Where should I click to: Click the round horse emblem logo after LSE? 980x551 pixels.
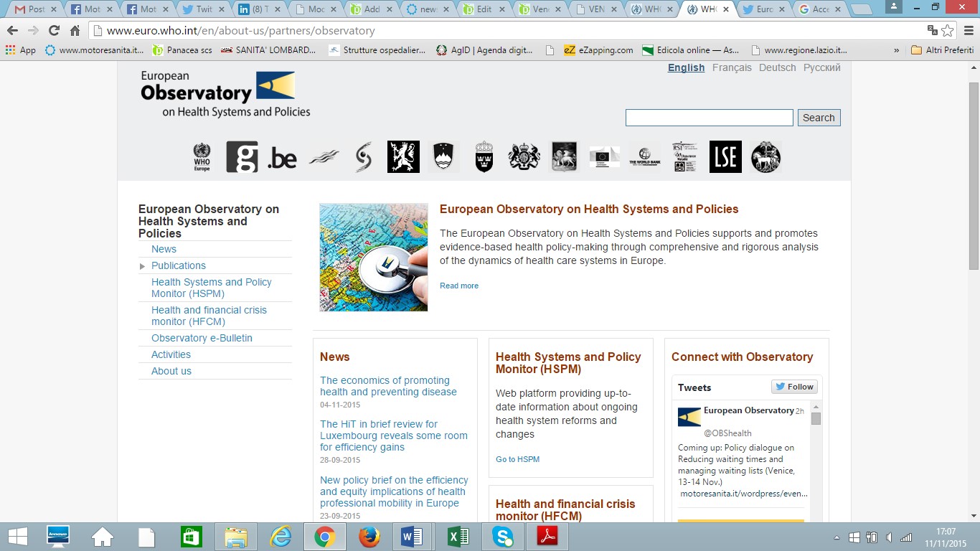(x=765, y=156)
